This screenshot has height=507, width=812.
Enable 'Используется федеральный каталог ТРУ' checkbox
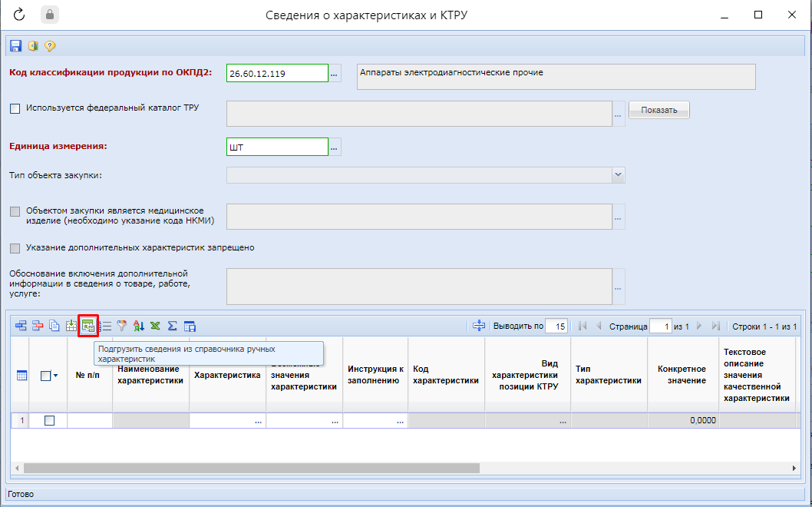click(15, 109)
